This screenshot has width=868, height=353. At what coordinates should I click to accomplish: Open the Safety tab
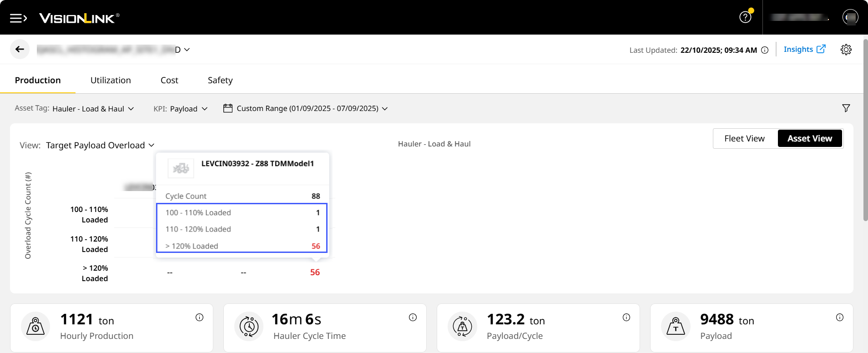220,81
